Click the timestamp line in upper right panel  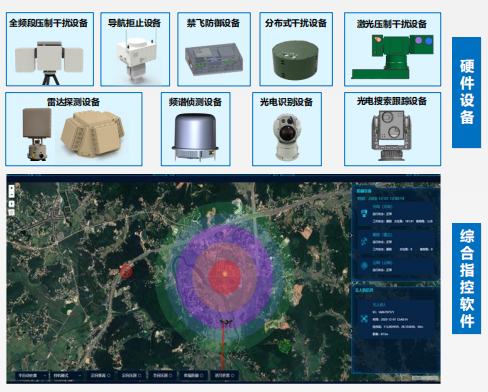coord(381,198)
